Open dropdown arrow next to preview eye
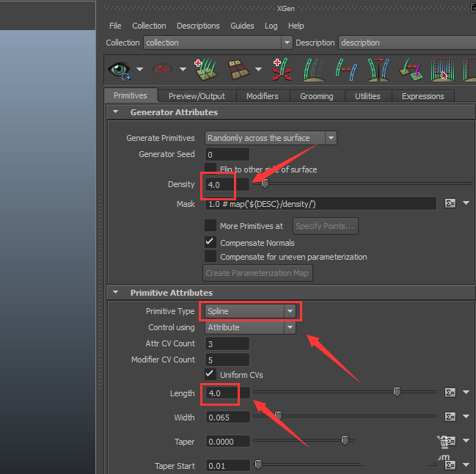Screen dimensions: 476x474 (139, 70)
